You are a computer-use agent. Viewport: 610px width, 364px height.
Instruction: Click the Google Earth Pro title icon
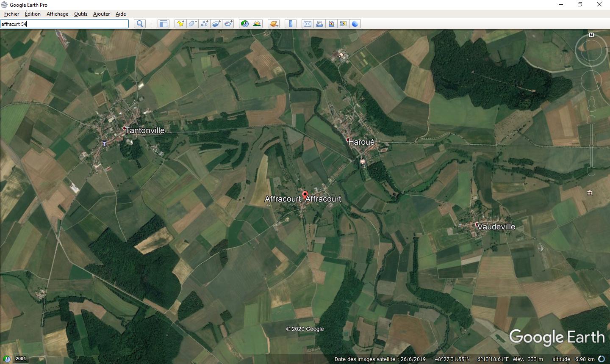pos(5,5)
